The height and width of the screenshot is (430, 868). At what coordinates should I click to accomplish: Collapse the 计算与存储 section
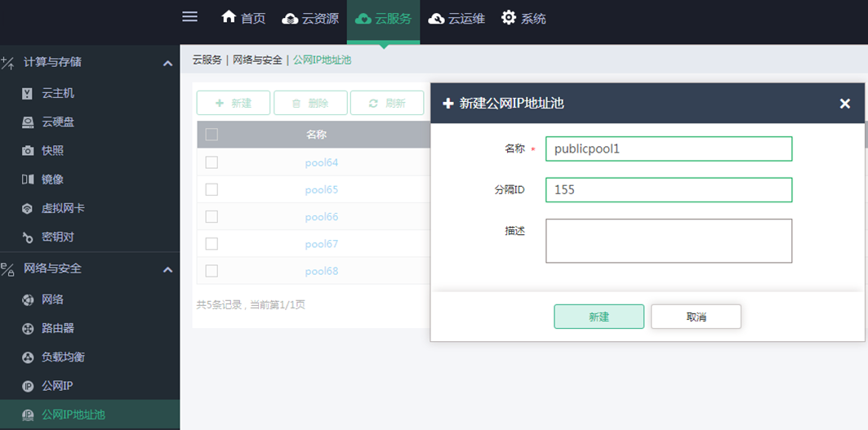point(167,63)
